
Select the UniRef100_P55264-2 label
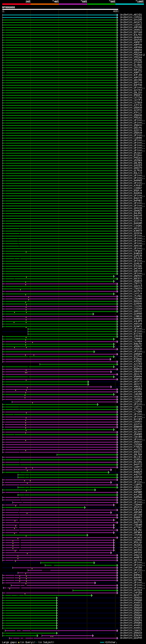pyautogui.click(x=132, y=55)
